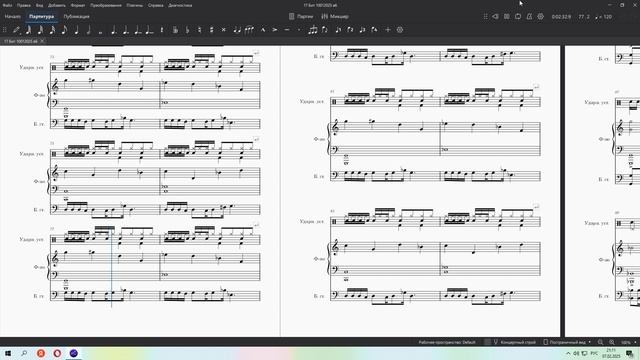Toggle the triple augmentation dot
The width and height of the screenshot is (640, 360).
[138, 30]
